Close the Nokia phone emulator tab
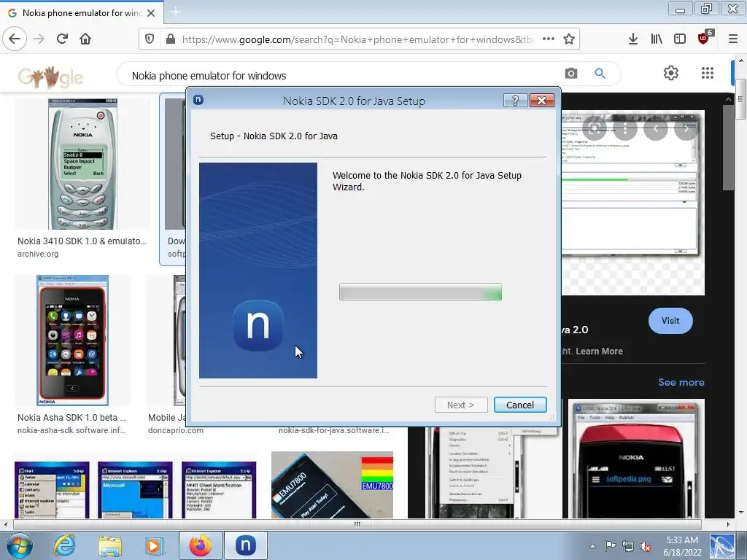The image size is (747, 560). (x=151, y=13)
